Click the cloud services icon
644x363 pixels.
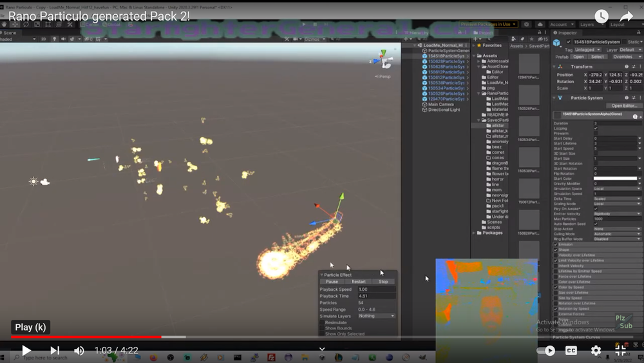pos(540,25)
